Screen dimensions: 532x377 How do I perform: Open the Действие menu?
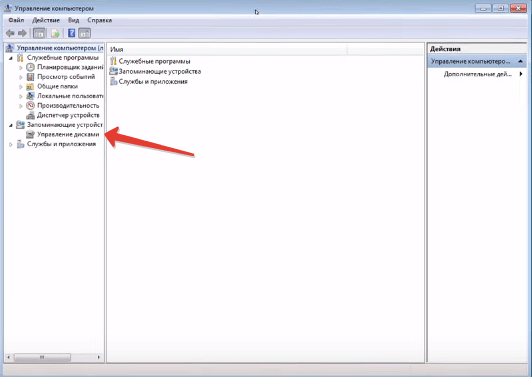(46, 20)
